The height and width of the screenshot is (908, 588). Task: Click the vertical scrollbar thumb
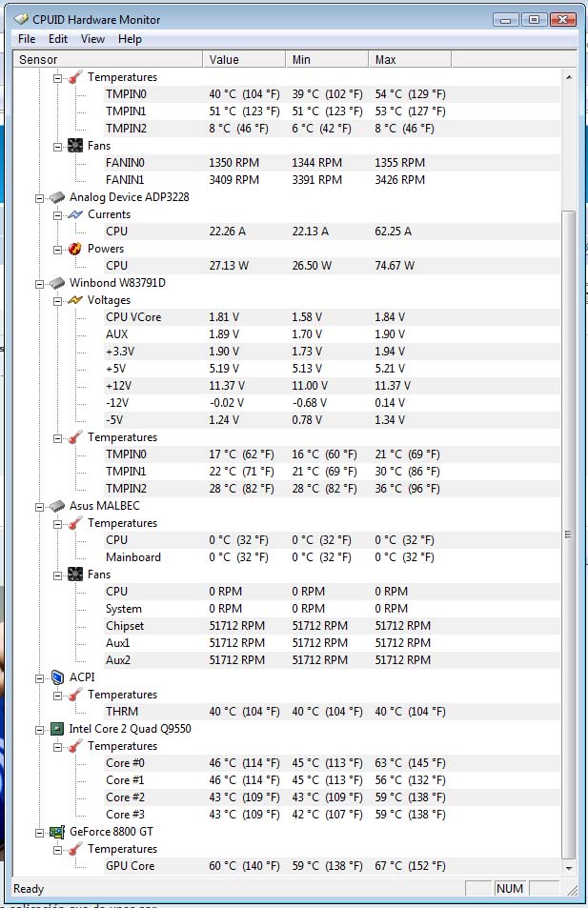[569, 534]
